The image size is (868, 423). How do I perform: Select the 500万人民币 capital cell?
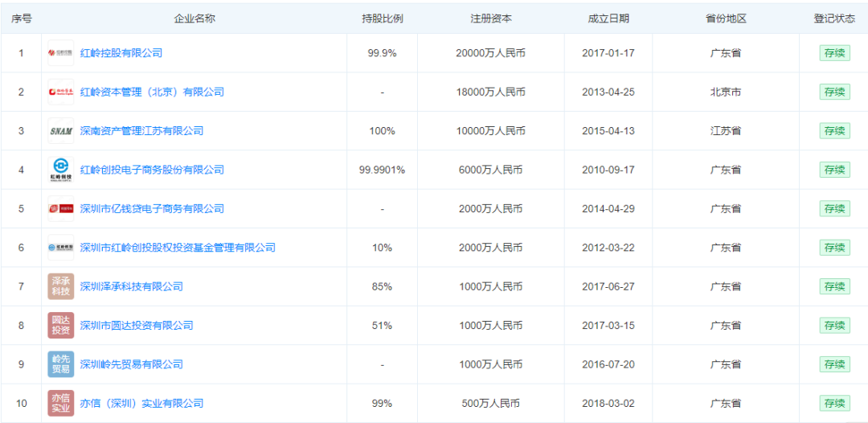tap(491, 403)
